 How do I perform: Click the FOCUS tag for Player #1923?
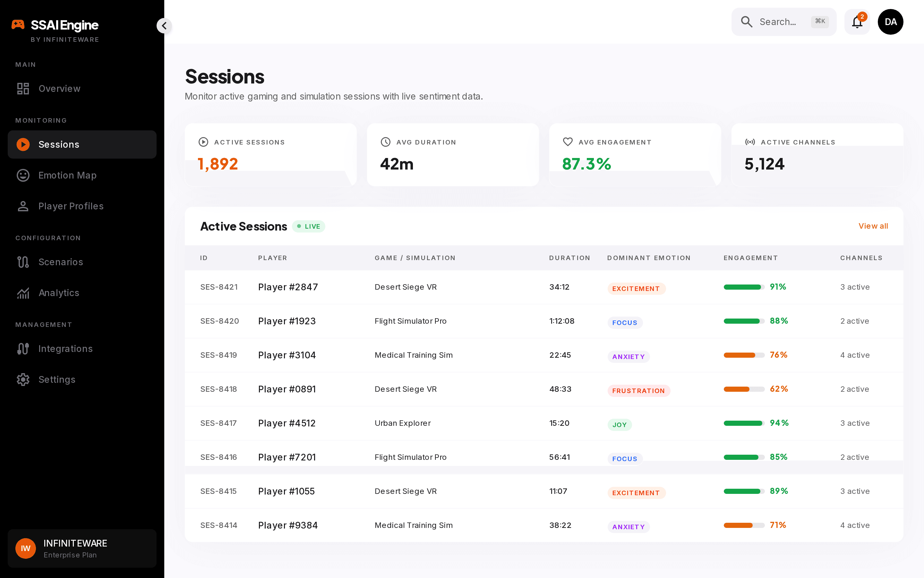(625, 323)
